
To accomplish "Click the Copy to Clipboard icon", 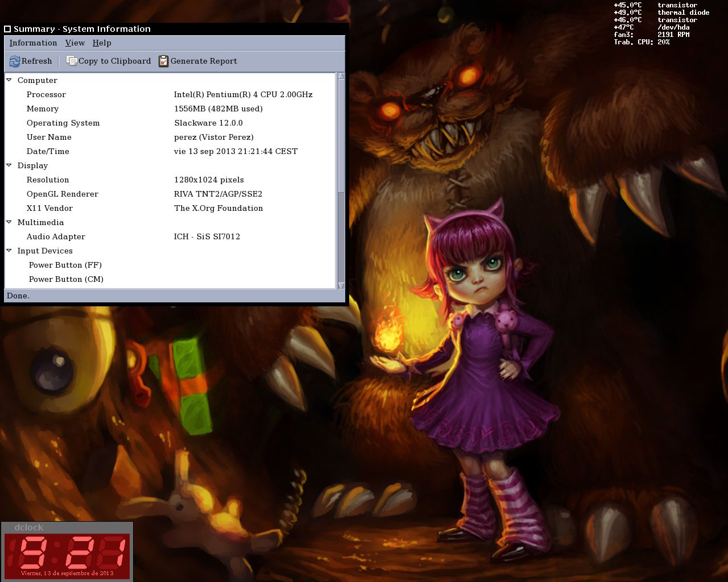I will 72,61.
